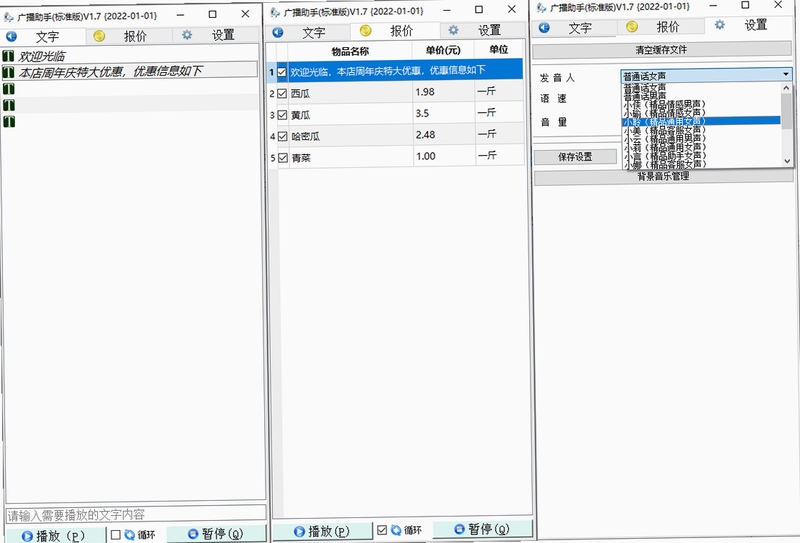Select the highlighted 欢迎光临，本店周年庆 cell
The width and height of the screenshot is (800, 543).
coord(406,70)
